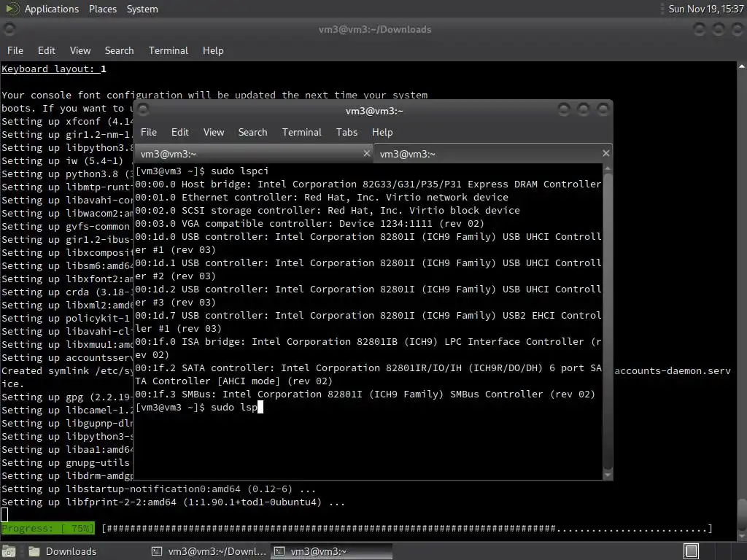Viewport: 747px width, 560px height.
Task: Click the Applications launcher logo icon
Action: (x=12, y=9)
